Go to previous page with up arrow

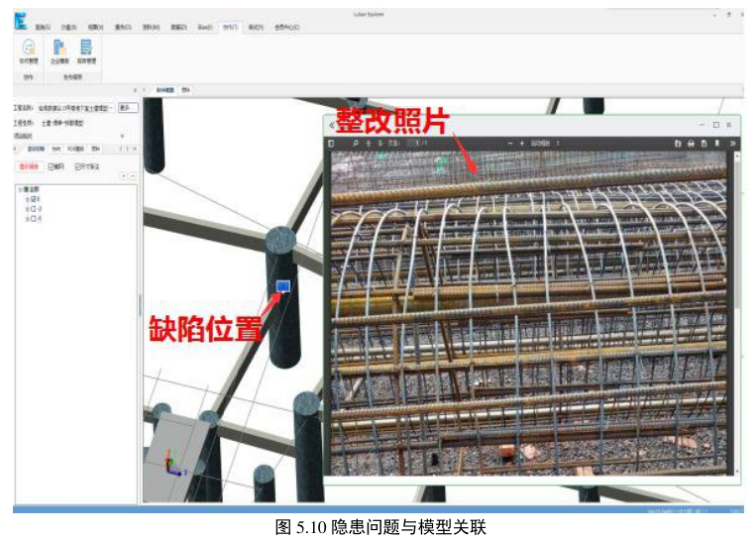point(369,144)
